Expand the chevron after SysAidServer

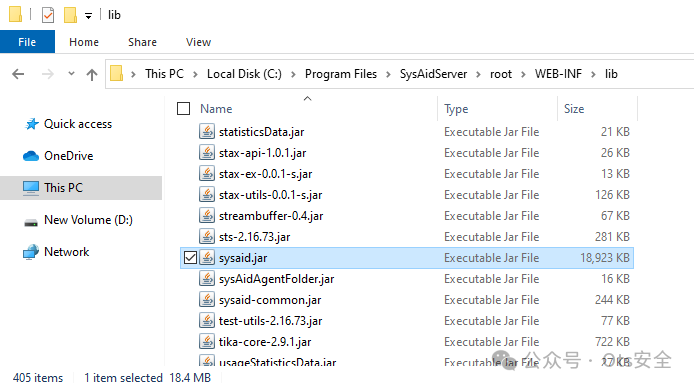click(478, 74)
